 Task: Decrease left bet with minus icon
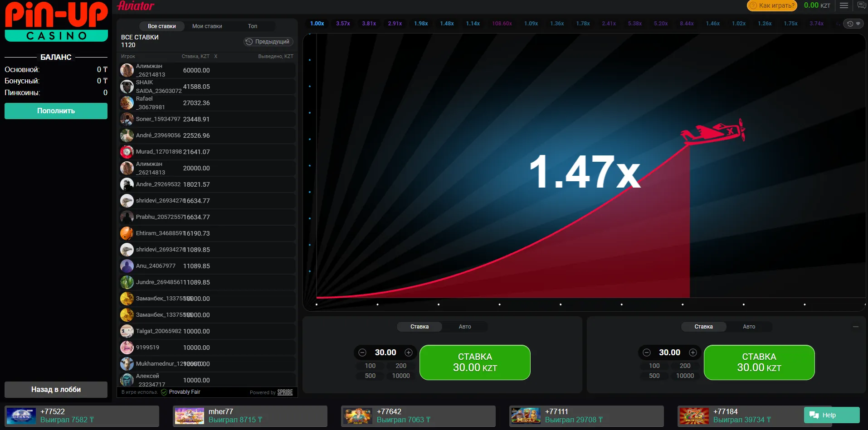(362, 353)
